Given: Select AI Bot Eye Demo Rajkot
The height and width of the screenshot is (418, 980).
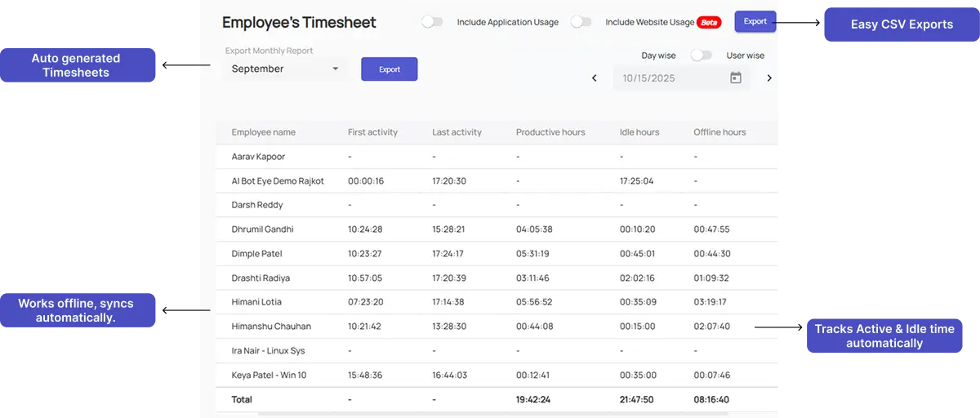Looking at the screenshot, I should coord(278,180).
